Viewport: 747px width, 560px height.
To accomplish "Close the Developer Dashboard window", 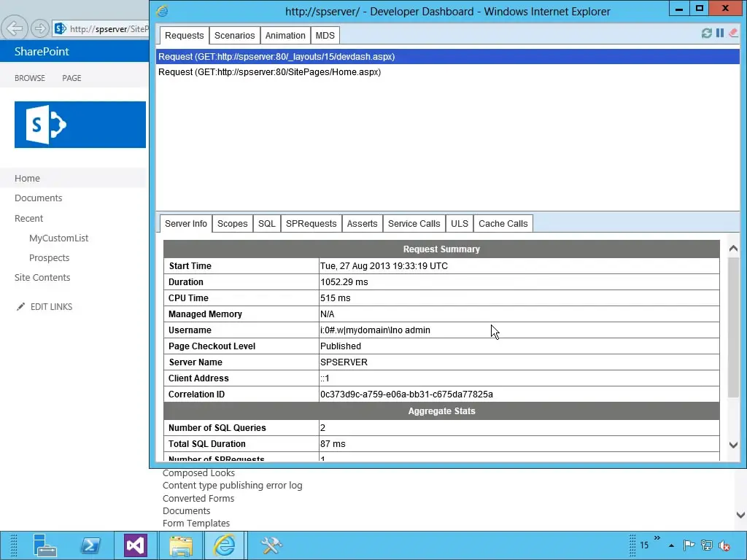I will pyautogui.click(x=726, y=9).
